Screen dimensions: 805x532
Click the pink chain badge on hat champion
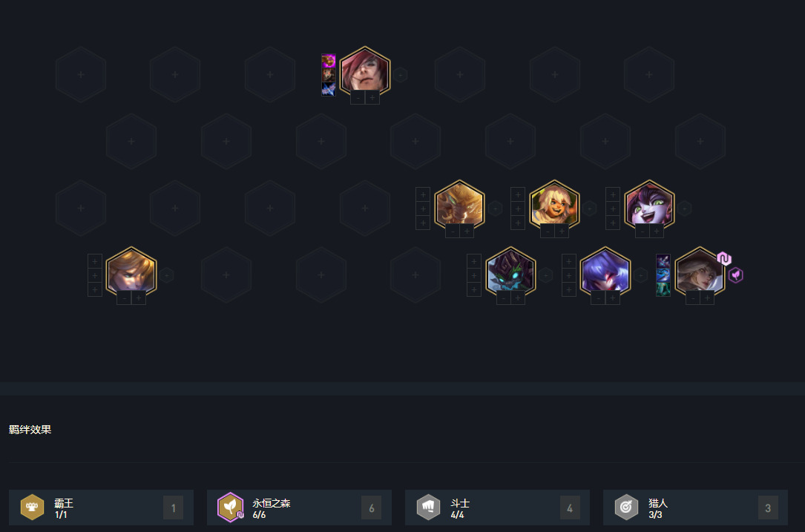coord(724,258)
